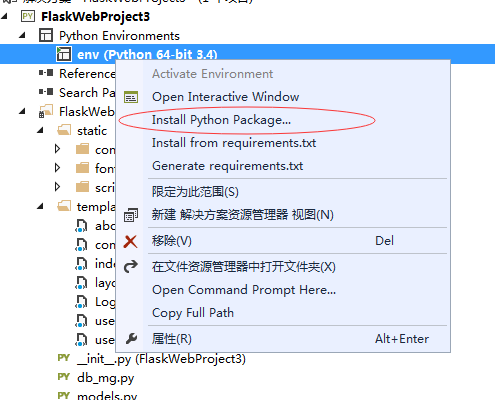
Task: Choose Generate requirements.txt
Action: 227,166
